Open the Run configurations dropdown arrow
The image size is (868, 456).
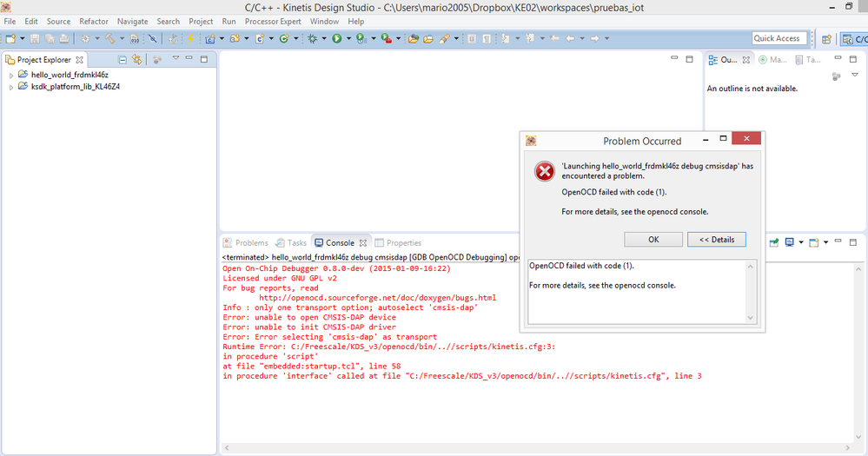coord(348,38)
